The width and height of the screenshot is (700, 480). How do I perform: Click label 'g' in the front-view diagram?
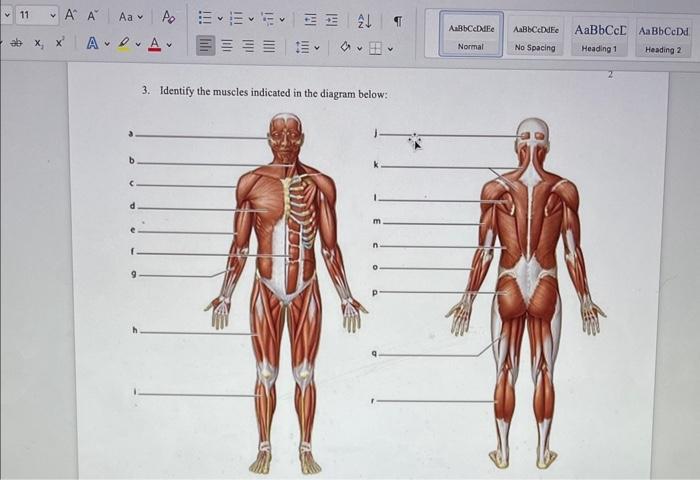click(x=133, y=275)
